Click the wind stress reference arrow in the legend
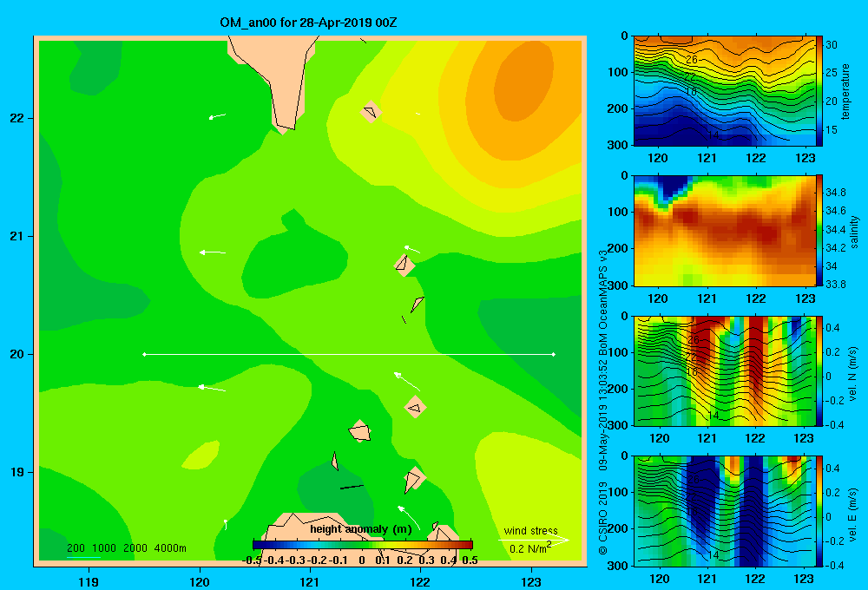Image resolution: width=868 pixels, height=590 pixels. 534,540
